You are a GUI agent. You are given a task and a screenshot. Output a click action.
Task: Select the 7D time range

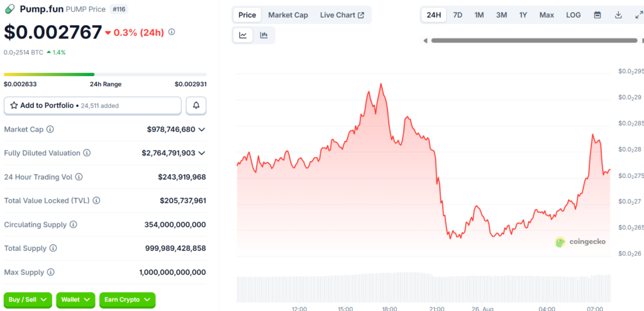[458, 15]
